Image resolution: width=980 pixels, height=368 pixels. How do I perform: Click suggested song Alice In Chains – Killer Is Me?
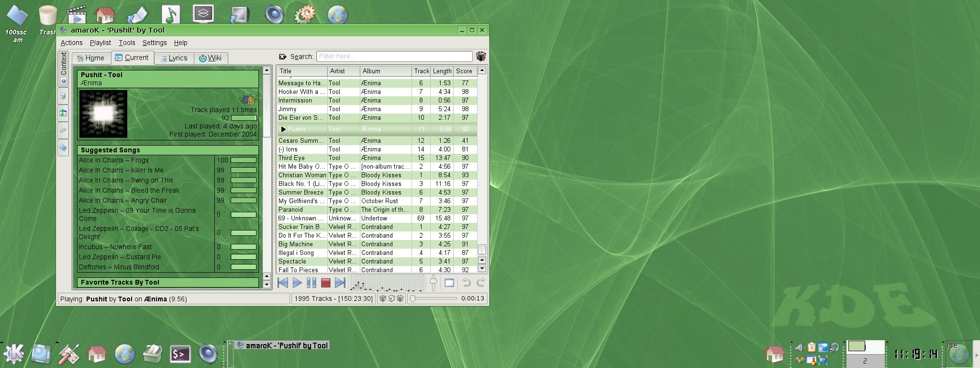pyautogui.click(x=121, y=170)
